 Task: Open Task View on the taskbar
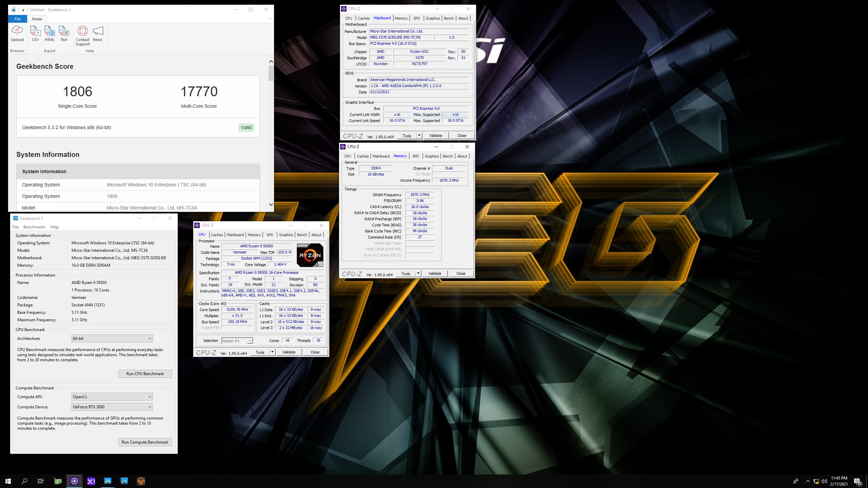[41, 481]
